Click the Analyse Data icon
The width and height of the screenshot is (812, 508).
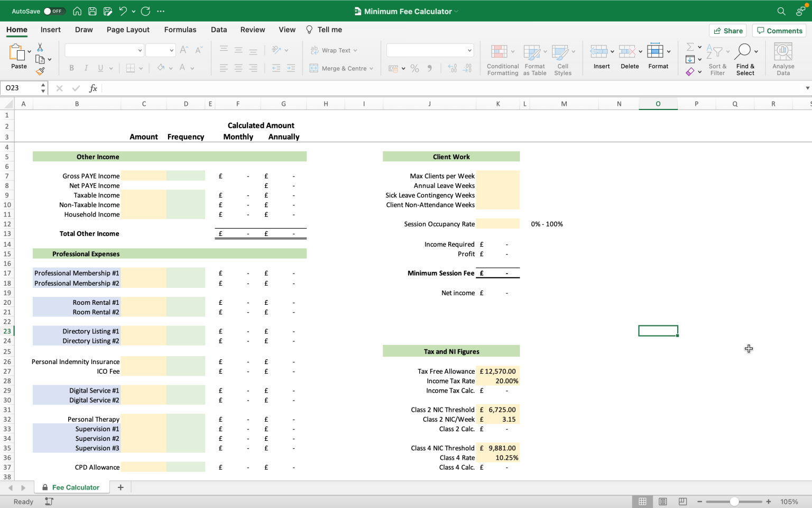pyautogui.click(x=783, y=52)
